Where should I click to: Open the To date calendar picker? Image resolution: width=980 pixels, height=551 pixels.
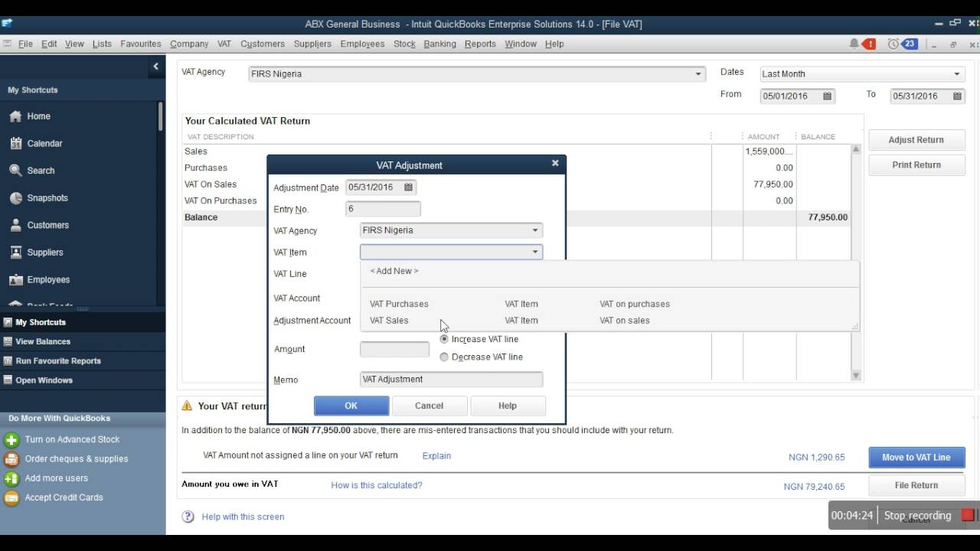click(957, 96)
